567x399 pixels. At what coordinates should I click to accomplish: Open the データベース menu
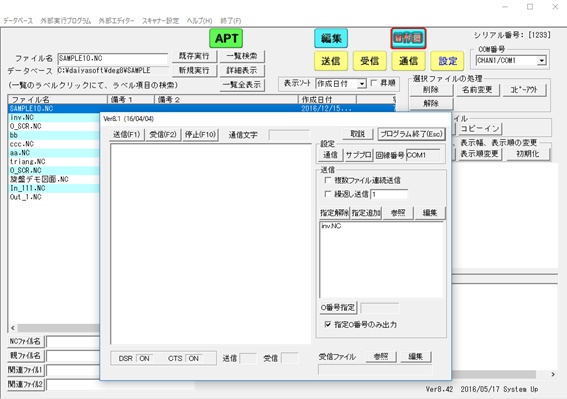18,21
